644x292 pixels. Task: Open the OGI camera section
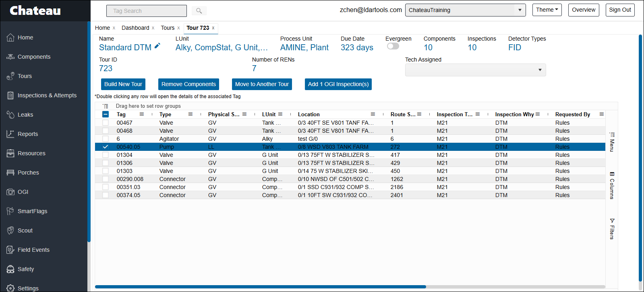[23, 192]
